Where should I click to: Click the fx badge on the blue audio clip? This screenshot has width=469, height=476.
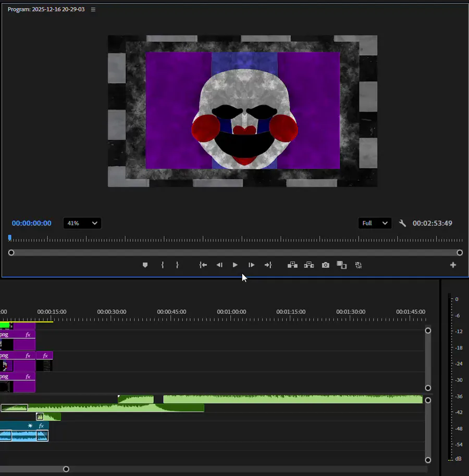[41, 426]
